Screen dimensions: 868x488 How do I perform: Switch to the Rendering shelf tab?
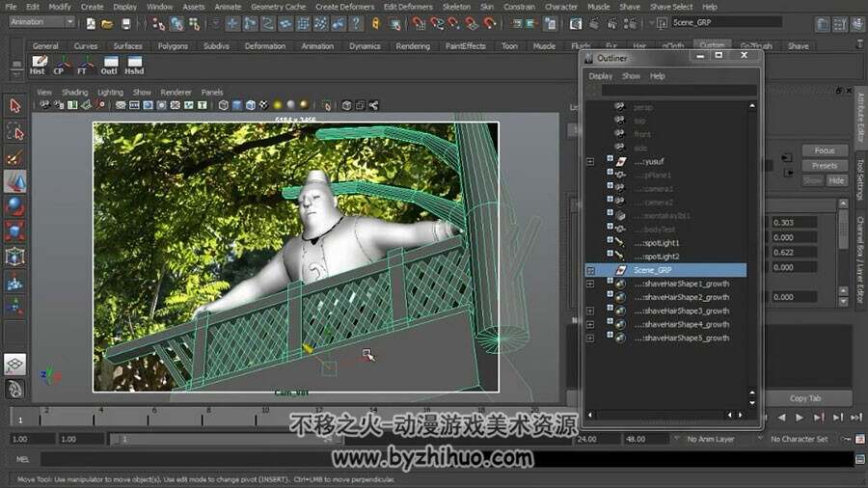[413, 46]
